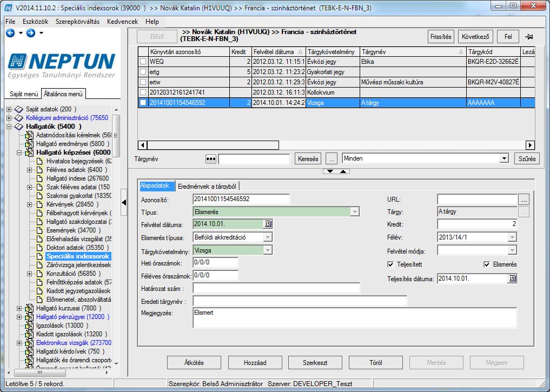This screenshot has width=550, height=392.
Task: Click the Hallgató képzései folder icon
Action: pos(29,152)
